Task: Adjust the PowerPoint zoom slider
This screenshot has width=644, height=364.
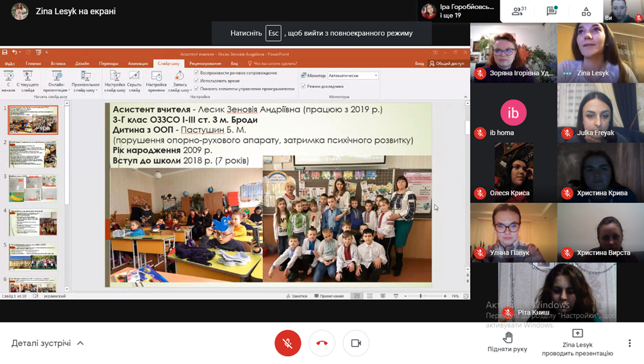Action: pyautogui.click(x=421, y=296)
